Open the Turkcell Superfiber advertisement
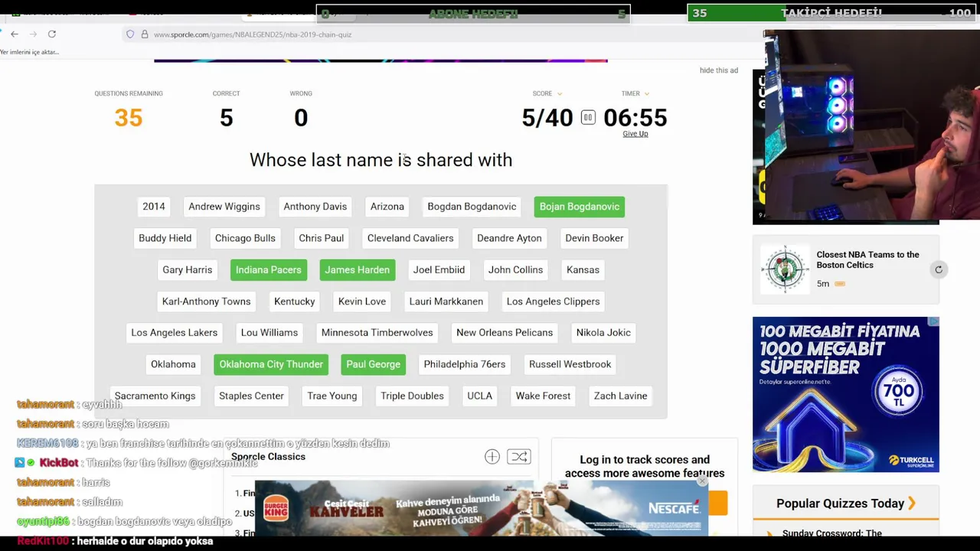Image resolution: width=980 pixels, height=551 pixels. tap(845, 394)
